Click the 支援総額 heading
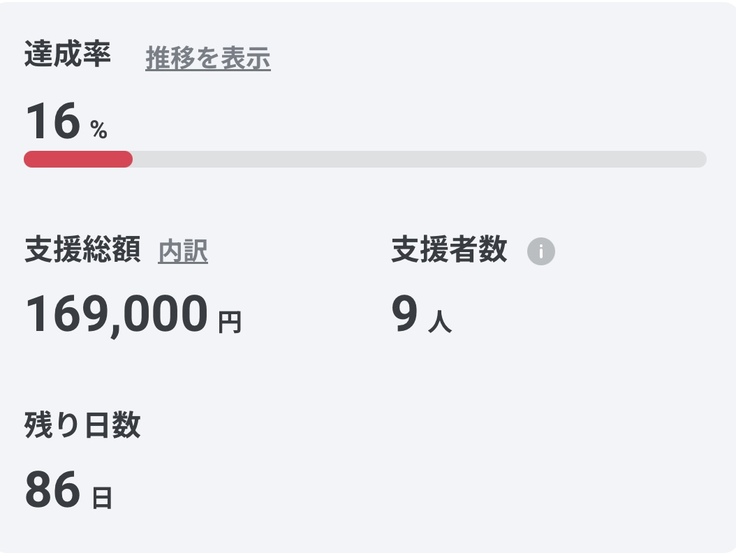 pyautogui.click(x=82, y=250)
